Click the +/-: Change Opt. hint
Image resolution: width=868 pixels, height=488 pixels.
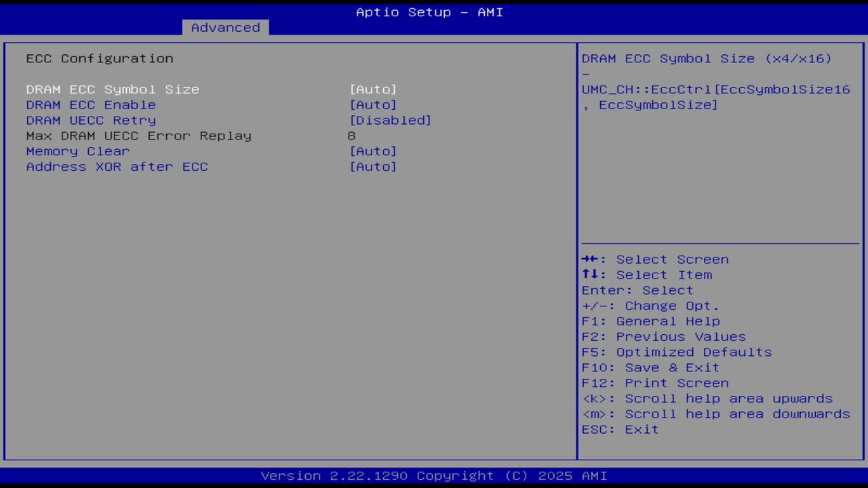pyautogui.click(x=650, y=306)
